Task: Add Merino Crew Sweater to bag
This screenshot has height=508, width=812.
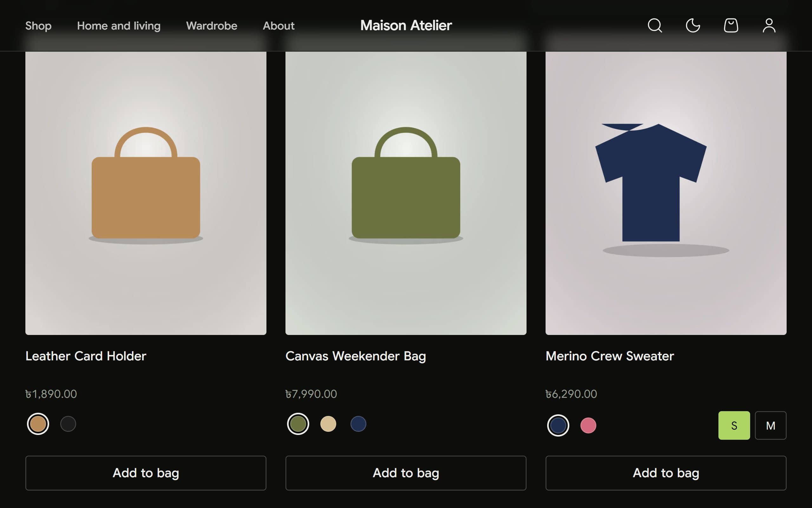Action: 666,473
